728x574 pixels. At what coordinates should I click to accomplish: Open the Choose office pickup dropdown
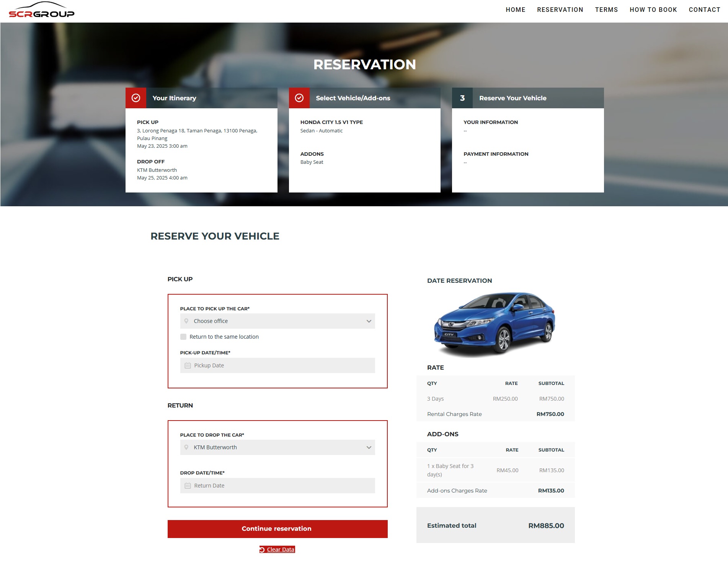277,321
